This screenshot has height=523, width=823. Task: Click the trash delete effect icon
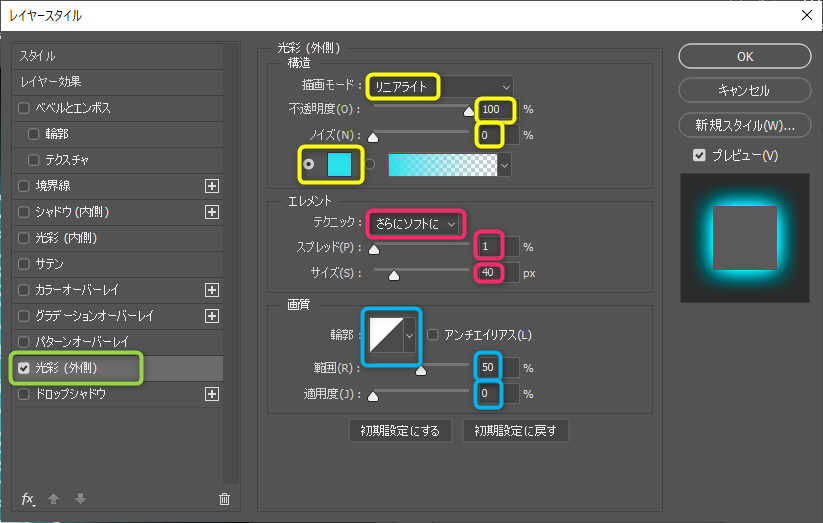coord(224,499)
